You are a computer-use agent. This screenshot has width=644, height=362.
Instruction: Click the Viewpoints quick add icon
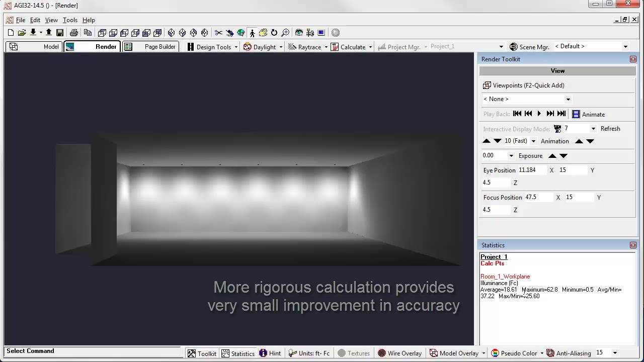point(487,85)
